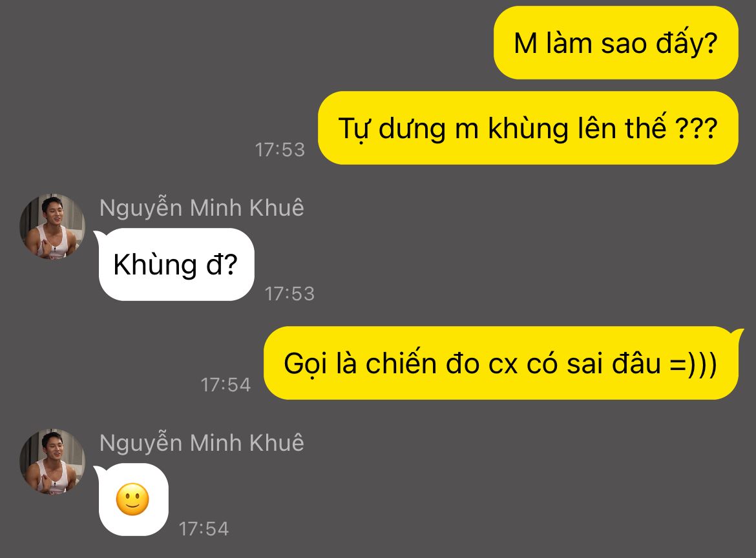Open the avatar beside the emoji message
The height and width of the screenshot is (558, 756).
coord(52,462)
